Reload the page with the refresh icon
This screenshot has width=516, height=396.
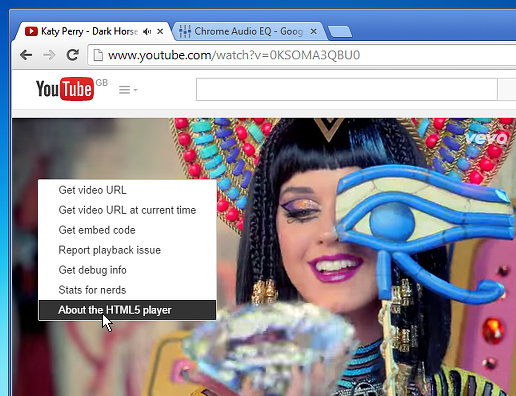pyautogui.click(x=73, y=55)
